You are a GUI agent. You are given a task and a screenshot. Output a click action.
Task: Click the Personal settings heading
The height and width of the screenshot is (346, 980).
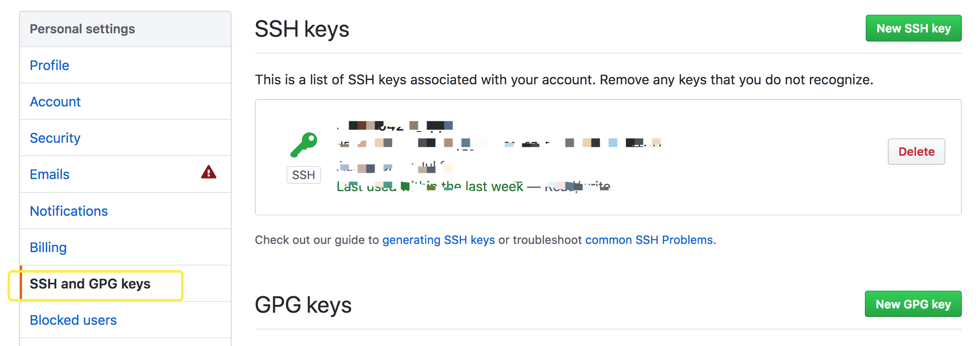(x=82, y=29)
